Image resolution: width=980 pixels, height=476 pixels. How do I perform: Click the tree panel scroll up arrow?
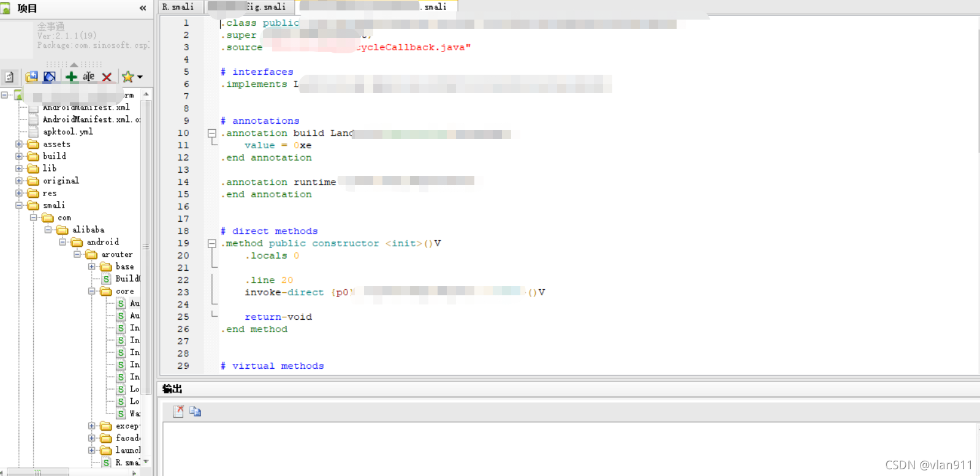pyautogui.click(x=146, y=94)
